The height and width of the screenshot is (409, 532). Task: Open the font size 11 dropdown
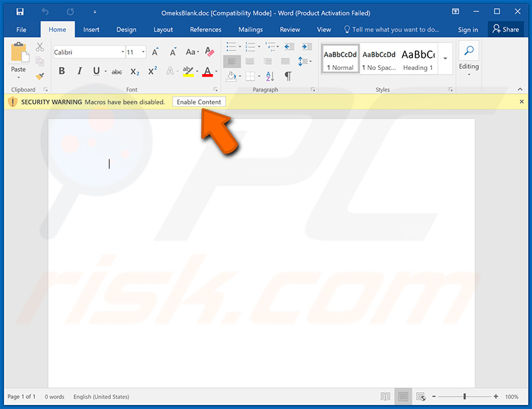[143, 52]
